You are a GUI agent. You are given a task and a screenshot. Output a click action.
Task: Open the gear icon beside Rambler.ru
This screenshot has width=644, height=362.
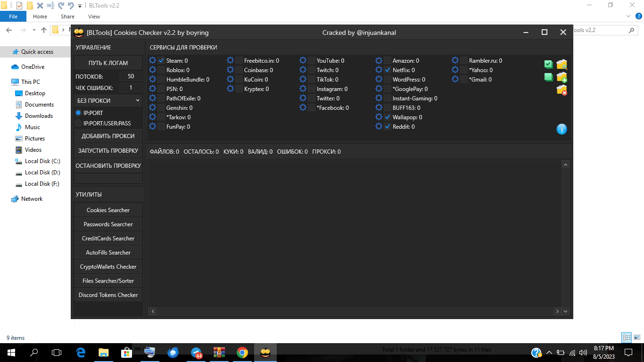(455, 60)
